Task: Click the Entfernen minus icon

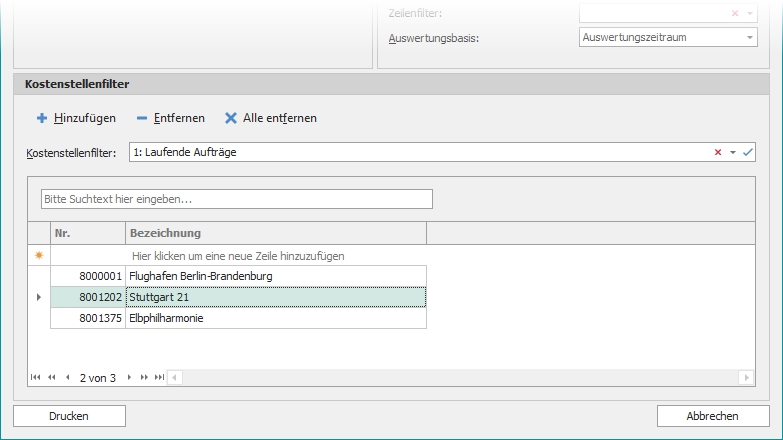Action: pos(142,118)
